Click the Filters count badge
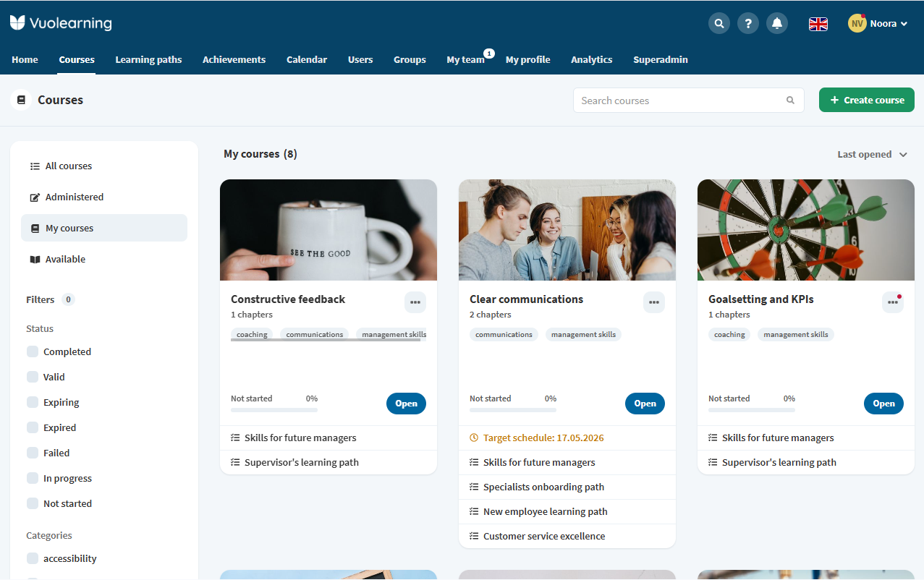This screenshot has height=580, width=924. [x=68, y=299]
